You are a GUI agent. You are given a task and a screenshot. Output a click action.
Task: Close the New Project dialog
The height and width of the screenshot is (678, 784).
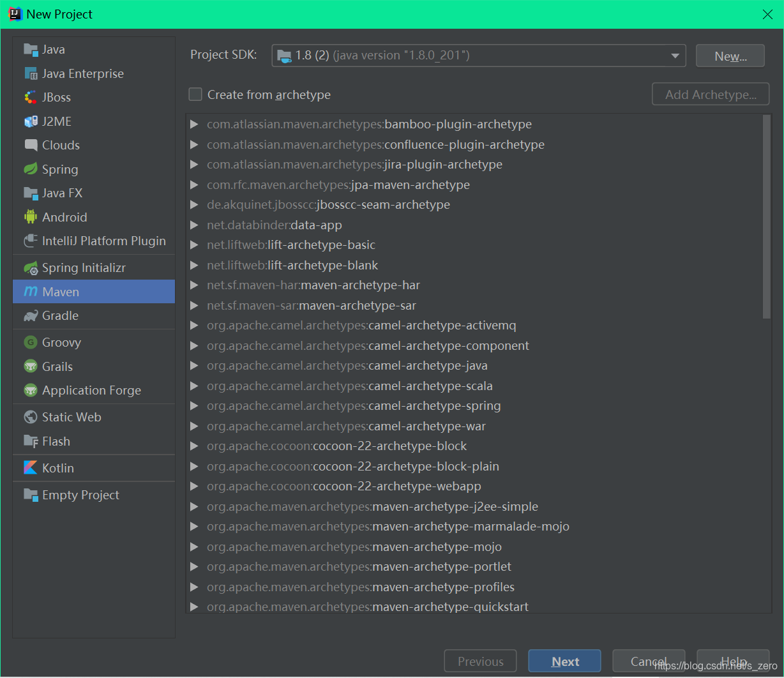(767, 15)
